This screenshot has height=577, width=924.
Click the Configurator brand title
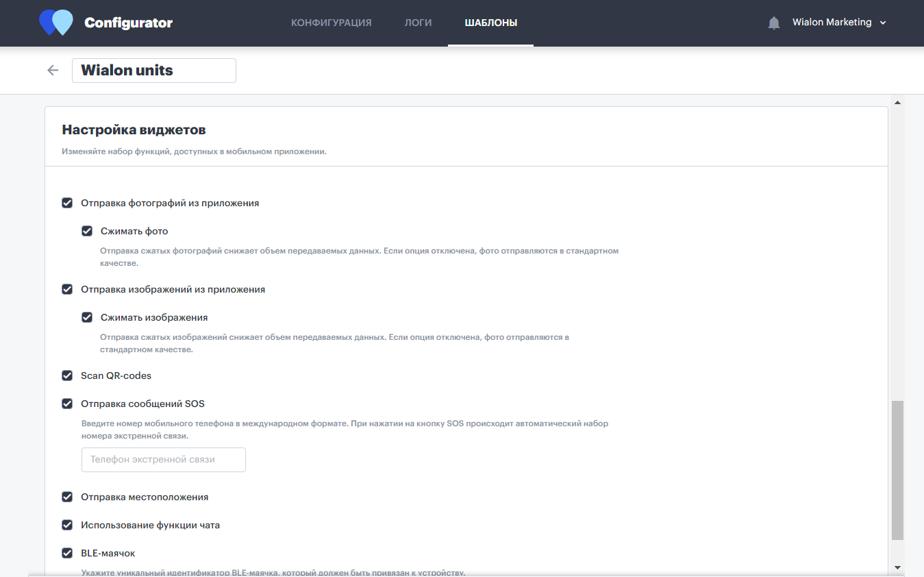click(x=129, y=23)
